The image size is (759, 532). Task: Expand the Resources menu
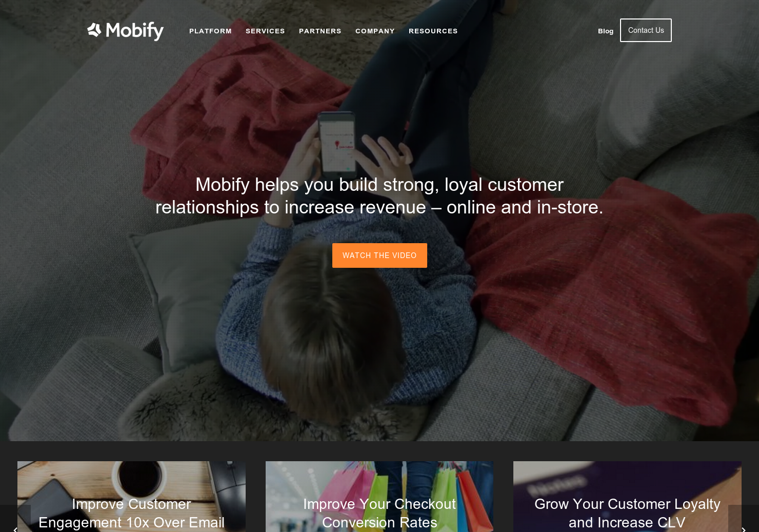pos(433,31)
